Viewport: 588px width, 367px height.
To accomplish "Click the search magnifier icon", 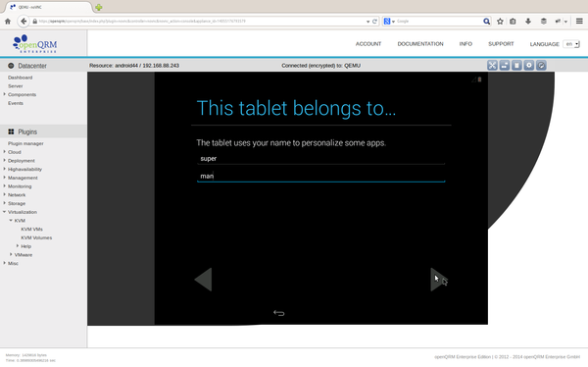I will 486,22.
